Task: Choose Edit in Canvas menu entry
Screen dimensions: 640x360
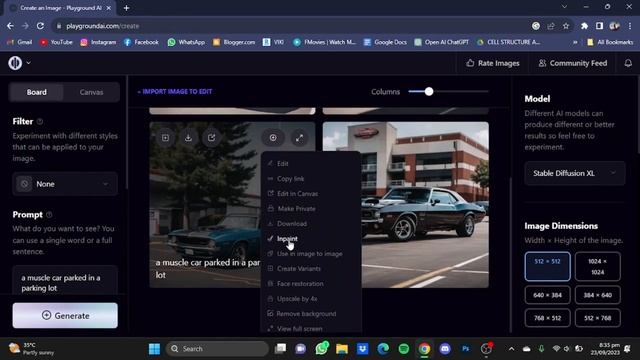Action: pos(311,194)
